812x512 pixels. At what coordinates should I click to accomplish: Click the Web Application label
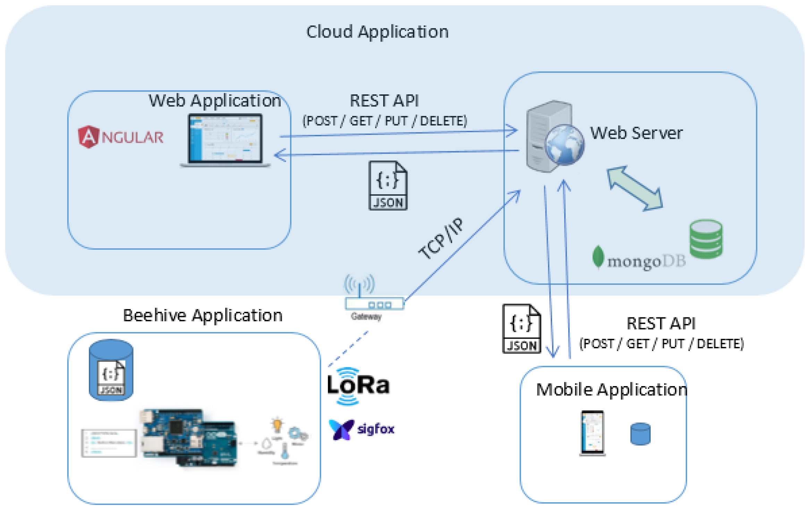[214, 101]
